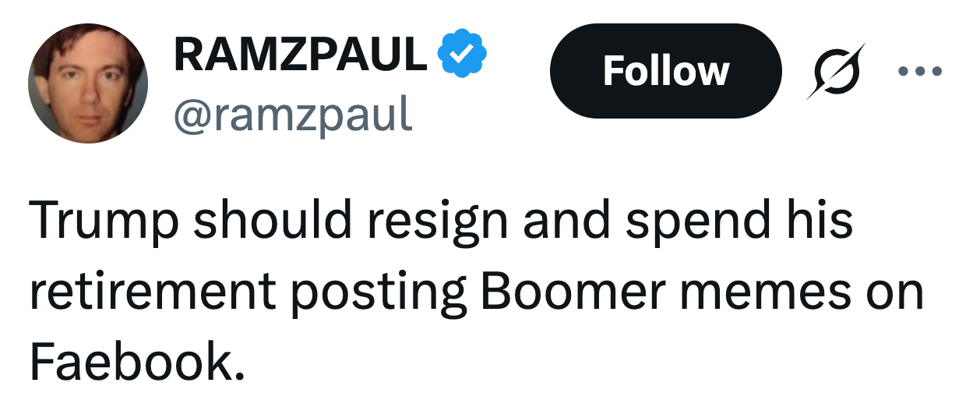Expand post options via ellipsis dots

click(920, 71)
